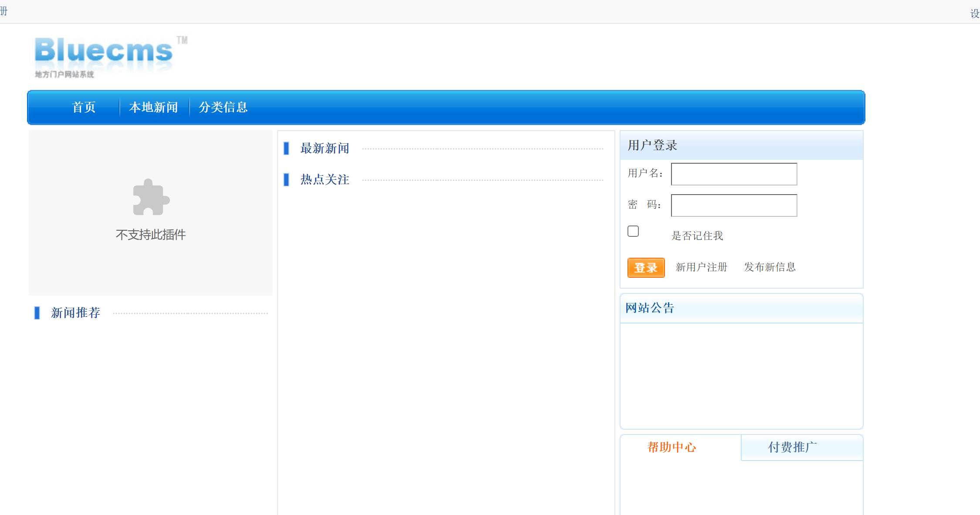Viewport: 980px width, 515px height.
Task: Click the 发布新信息 link
Action: pos(770,267)
